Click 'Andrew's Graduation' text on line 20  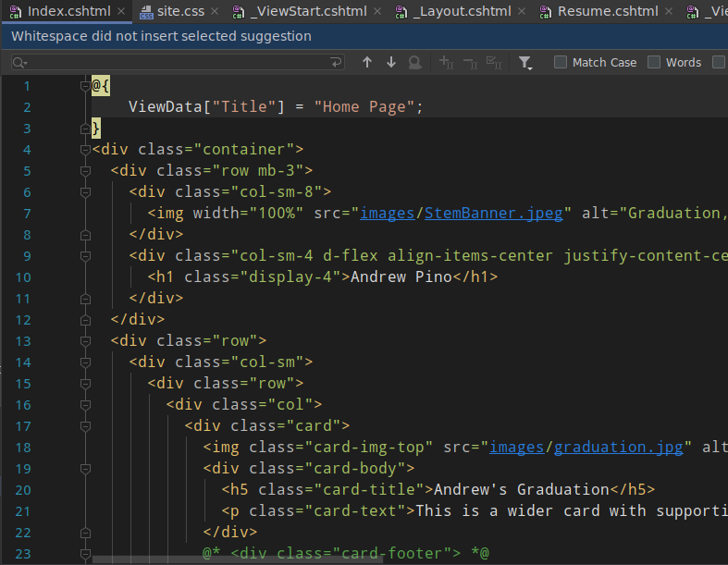[x=522, y=490]
